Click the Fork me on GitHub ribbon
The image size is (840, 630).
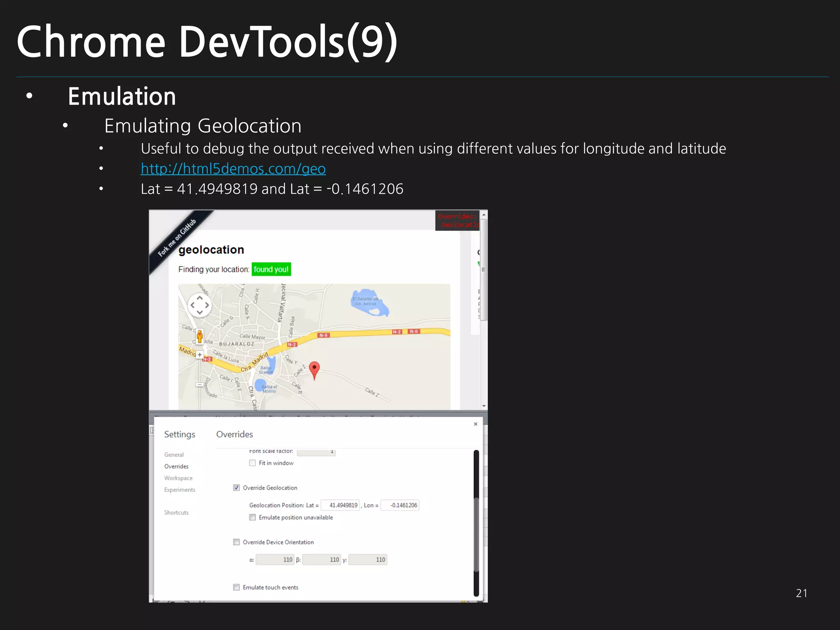pyautogui.click(x=178, y=238)
